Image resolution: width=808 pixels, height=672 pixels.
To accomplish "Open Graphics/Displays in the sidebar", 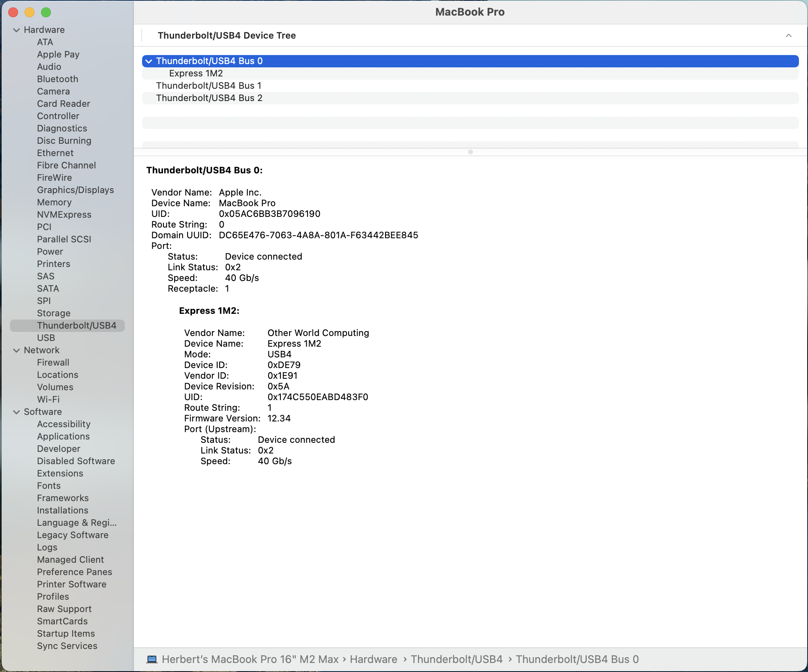I will pos(76,190).
